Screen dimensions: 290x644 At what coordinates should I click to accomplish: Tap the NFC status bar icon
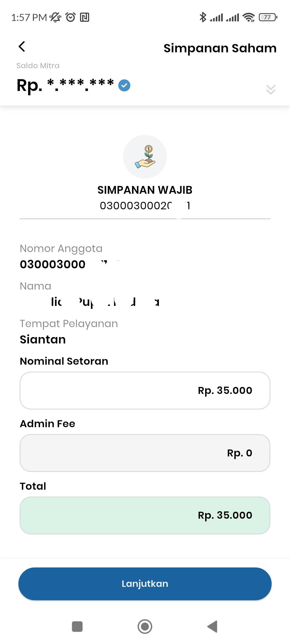pyautogui.click(x=85, y=17)
